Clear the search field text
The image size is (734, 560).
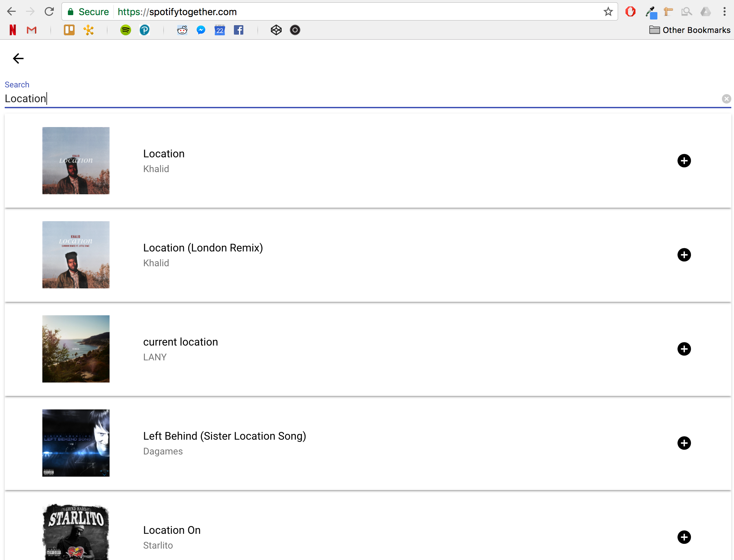726,99
